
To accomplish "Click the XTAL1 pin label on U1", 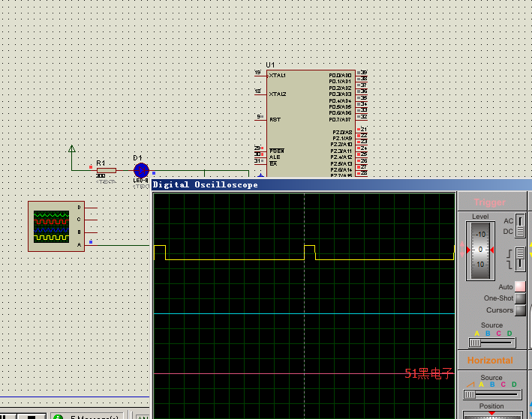I will click(277, 75).
